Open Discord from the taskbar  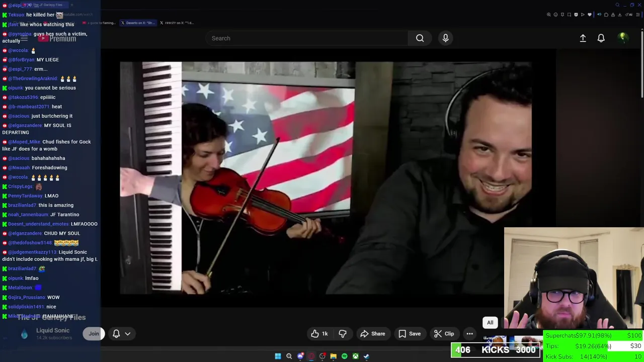[300, 356]
